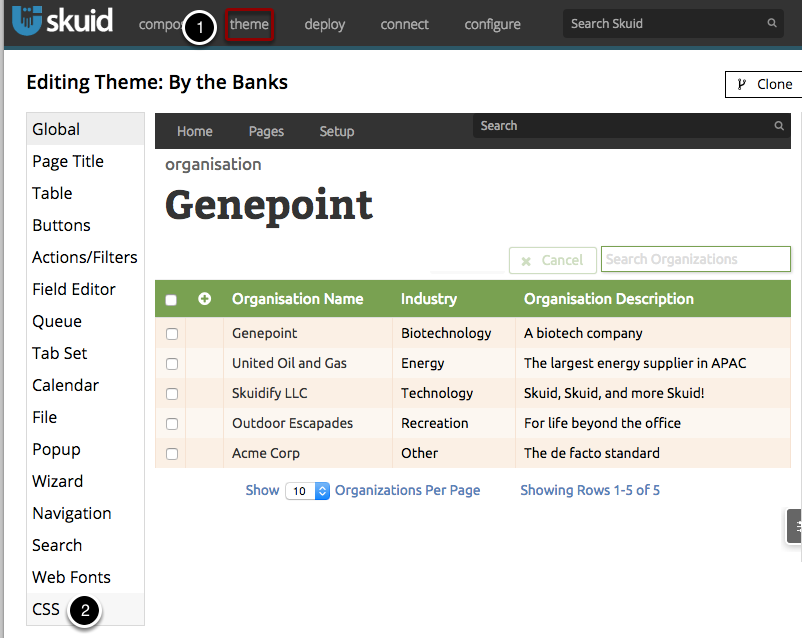The height and width of the screenshot is (638, 802).
Task: Switch to the deploy tab
Action: [x=324, y=24]
